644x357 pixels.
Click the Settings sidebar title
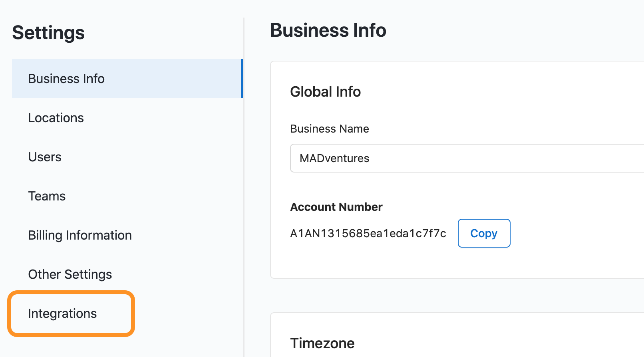click(x=48, y=32)
